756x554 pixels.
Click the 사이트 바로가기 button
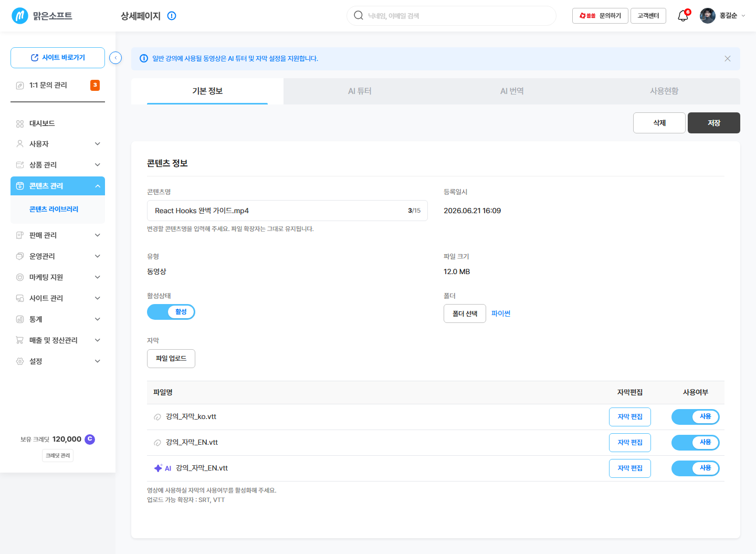(58, 58)
